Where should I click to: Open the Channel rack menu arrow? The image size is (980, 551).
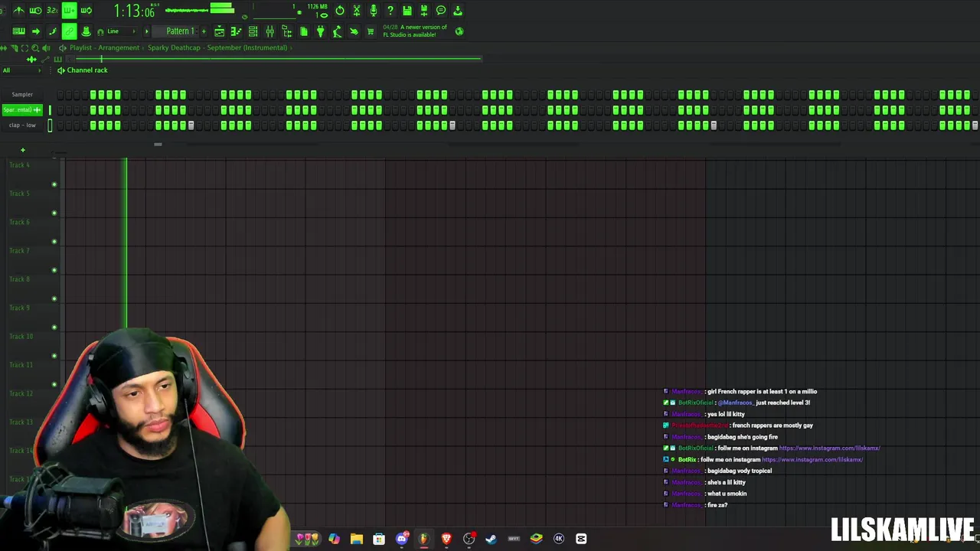(x=60, y=70)
